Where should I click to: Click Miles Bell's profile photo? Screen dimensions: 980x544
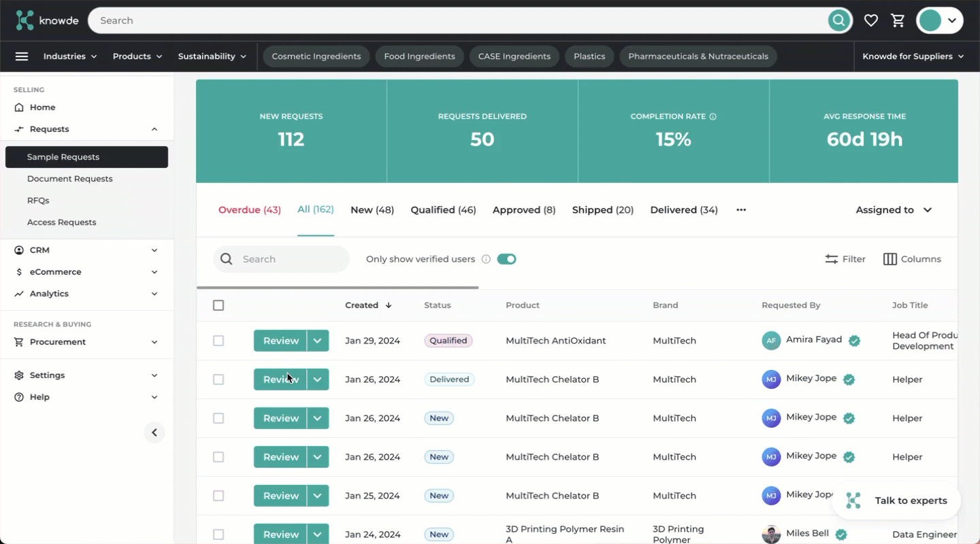771,534
